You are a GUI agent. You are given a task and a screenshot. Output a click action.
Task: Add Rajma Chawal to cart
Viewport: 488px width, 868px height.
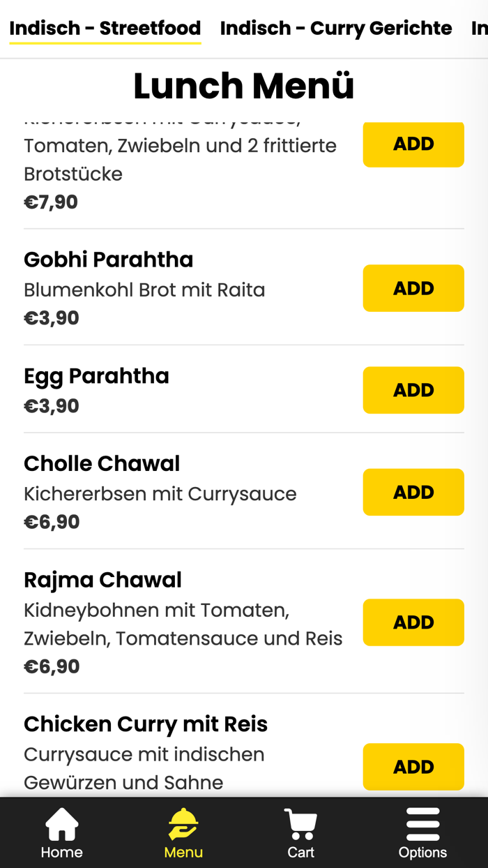[x=413, y=622]
